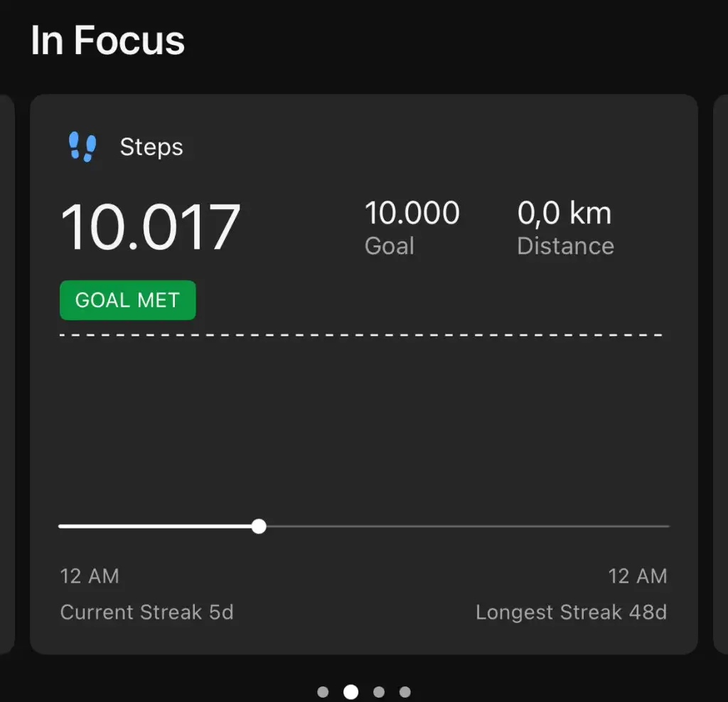Click the left 12 AM time label
Viewport: 728px width, 702px height.
[x=90, y=576]
